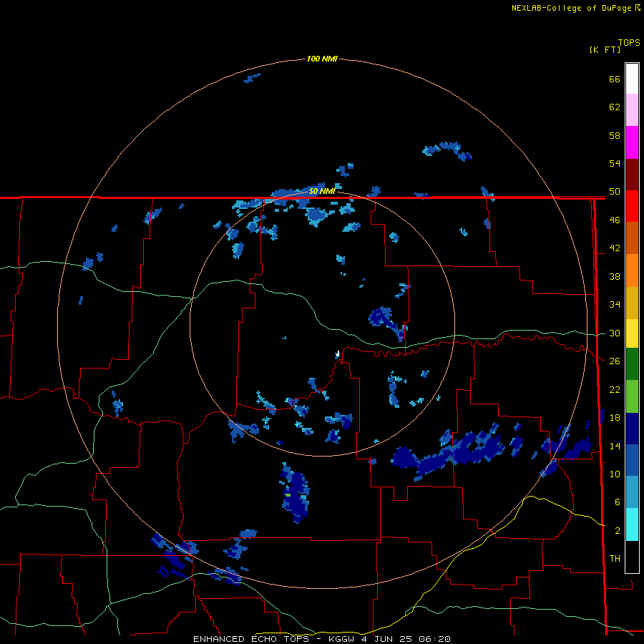Select the dark maroon legend swatch
This screenshot has height=644, width=644.
coord(632,174)
